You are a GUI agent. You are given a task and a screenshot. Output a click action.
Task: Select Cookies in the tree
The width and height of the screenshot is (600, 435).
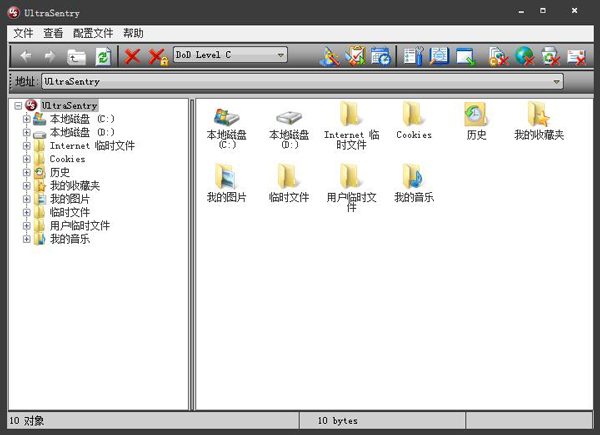(x=67, y=159)
